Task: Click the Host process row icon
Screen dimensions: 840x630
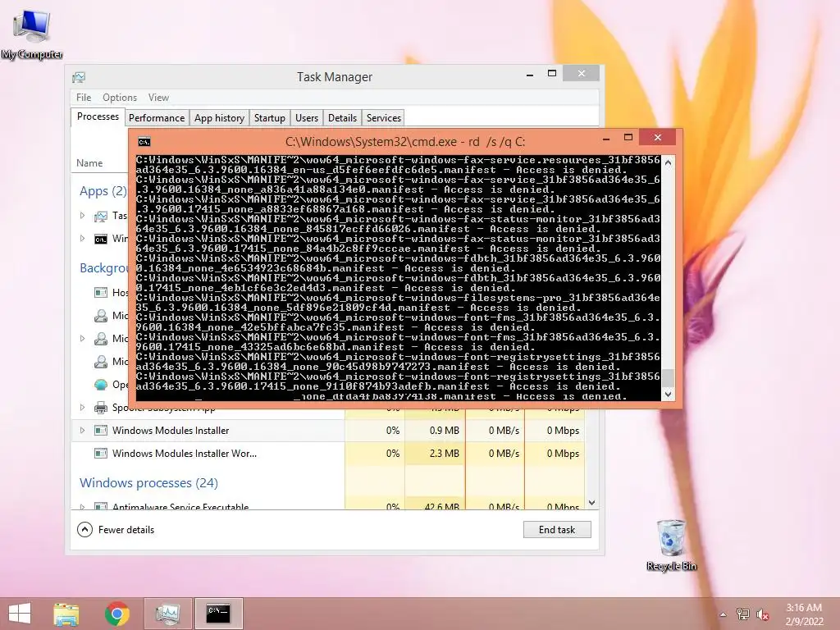Action: pyautogui.click(x=101, y=293)
